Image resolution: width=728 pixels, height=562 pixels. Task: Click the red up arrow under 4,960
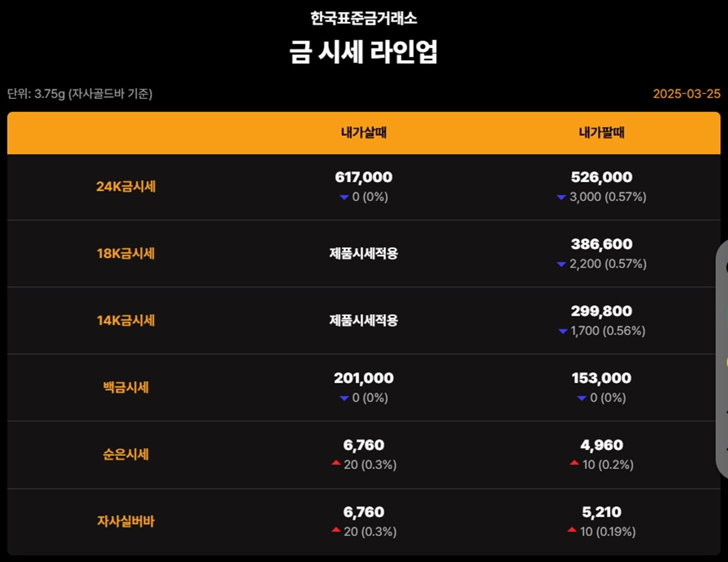coord(574,464)
